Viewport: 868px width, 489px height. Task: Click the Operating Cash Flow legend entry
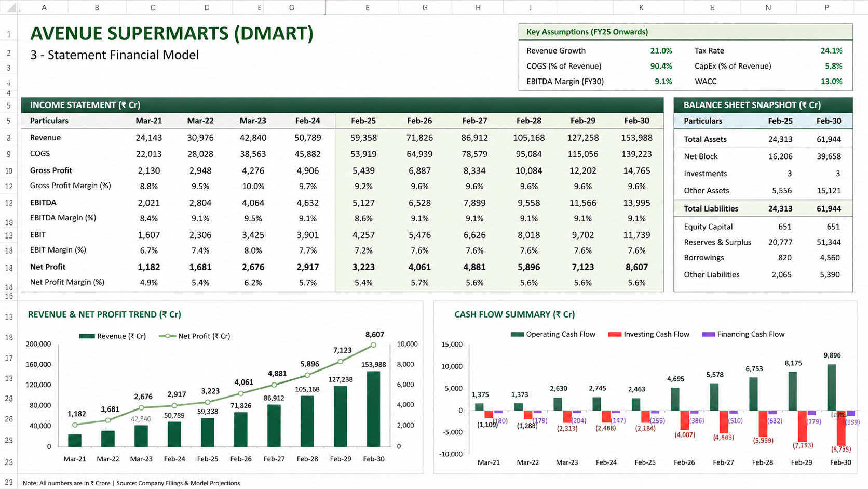click(x=553, y=334)
